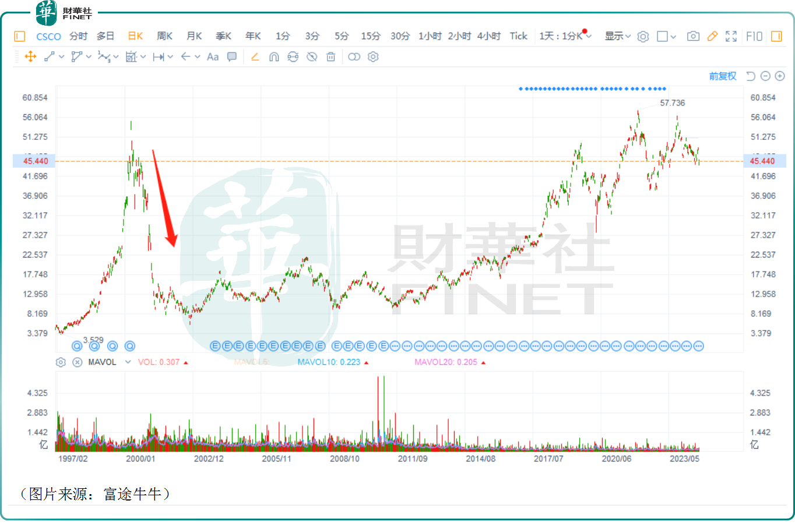This screenshot has width=795, height=532.
Task: Click the overlapping circles compare icon
Action: pyautogui.click(x=354, y=57)
